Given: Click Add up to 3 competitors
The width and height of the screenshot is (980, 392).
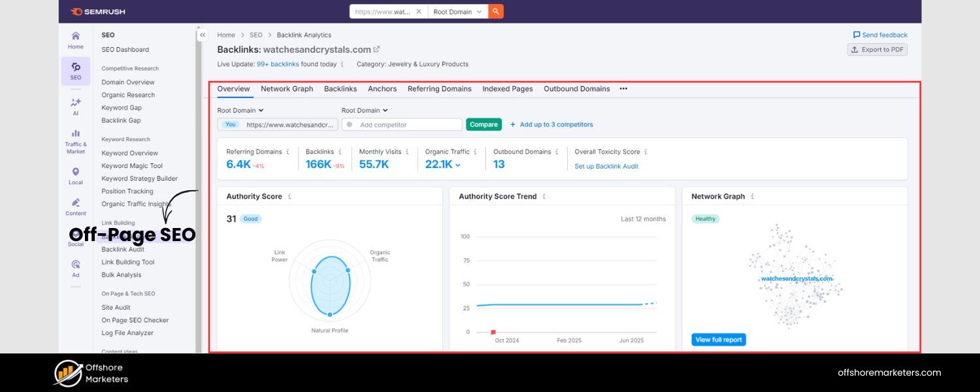Looking at the screenshot, I should point(551,124).
